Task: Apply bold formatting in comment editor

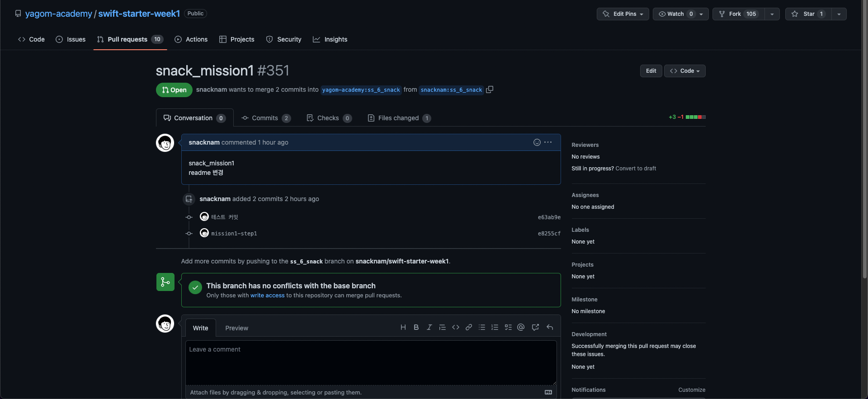Action: point(416,328)
